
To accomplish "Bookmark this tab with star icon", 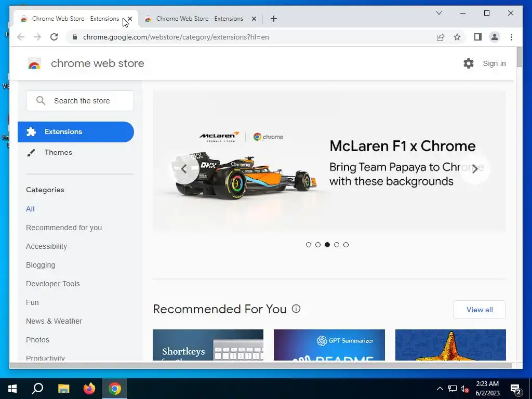I will (457, 37).
